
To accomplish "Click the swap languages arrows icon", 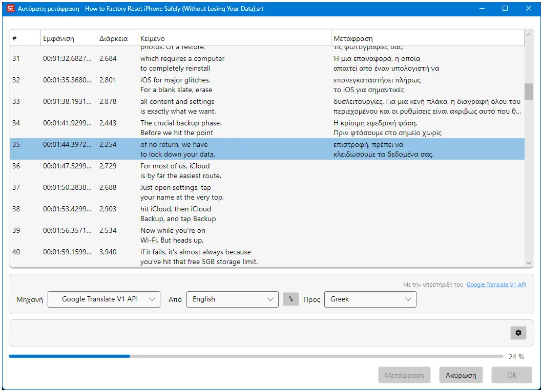I will pos(291,299).
